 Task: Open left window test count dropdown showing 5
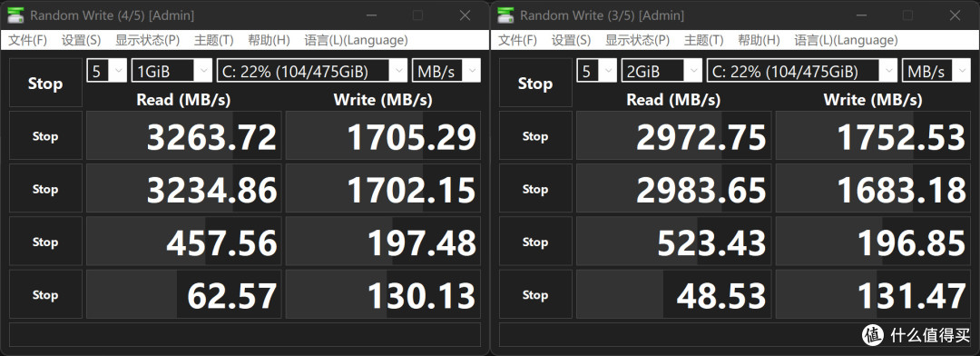(106, 71)
